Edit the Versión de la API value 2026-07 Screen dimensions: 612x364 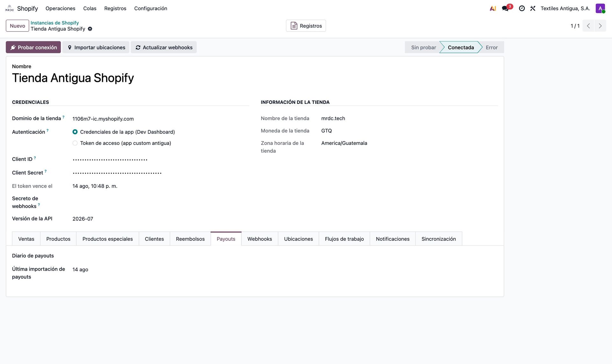161,219
